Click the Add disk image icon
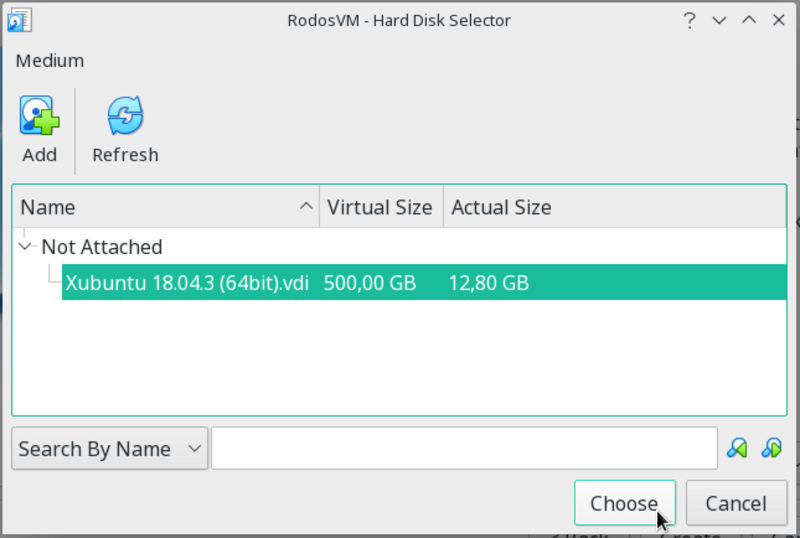 click(39, 118)
